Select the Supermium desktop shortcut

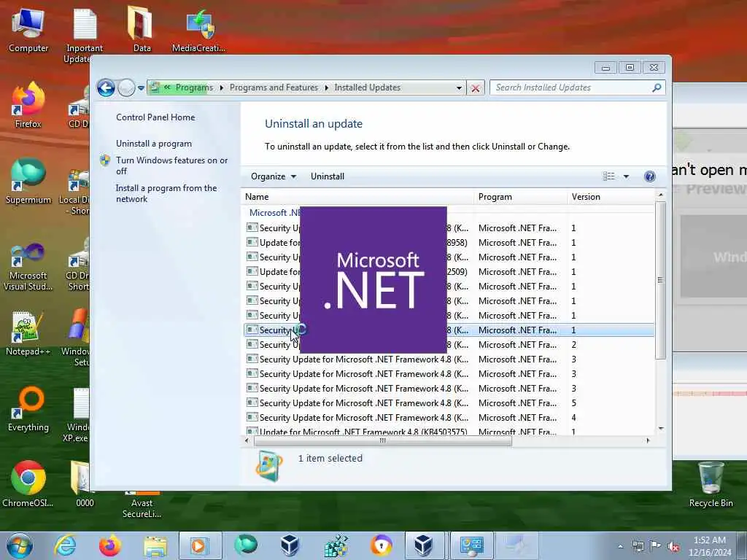pyautogui.click(x=28, y=182)
